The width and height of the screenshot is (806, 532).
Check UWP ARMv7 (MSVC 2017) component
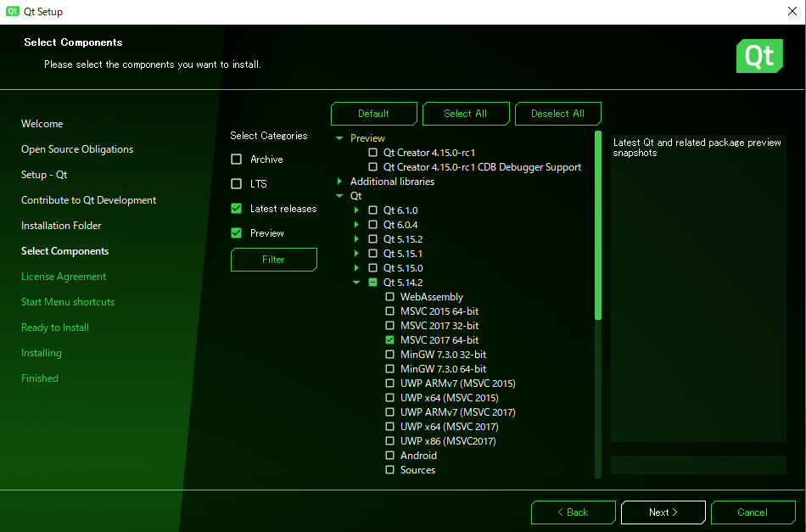point(390,412)
